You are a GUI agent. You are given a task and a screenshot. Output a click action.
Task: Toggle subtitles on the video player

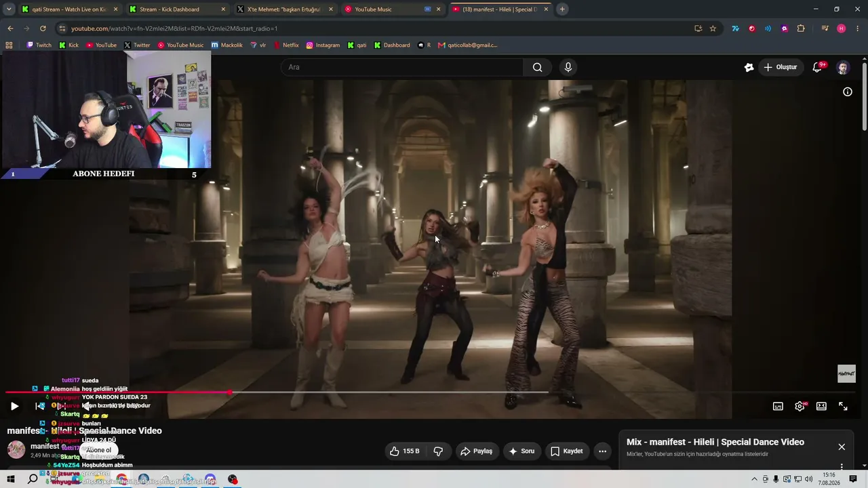(778, 406)
